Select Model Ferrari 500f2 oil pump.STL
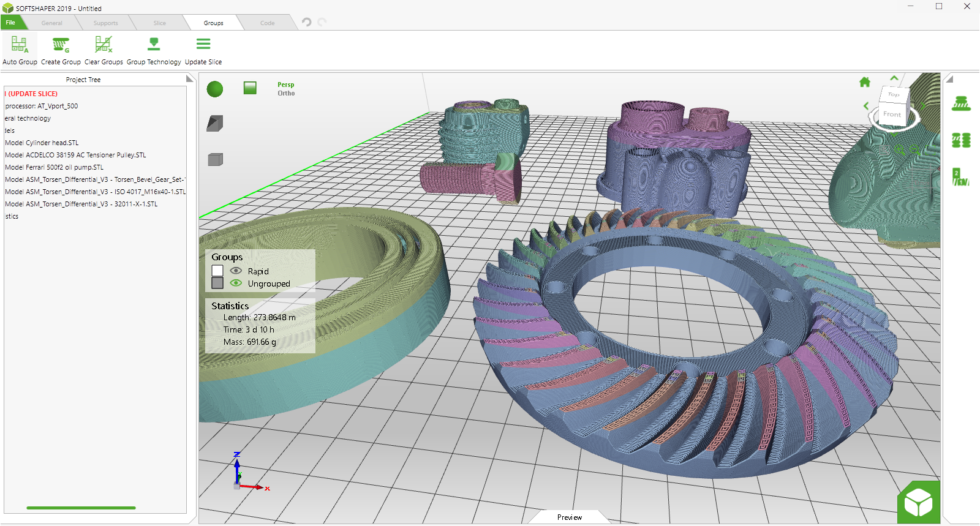The width and height of the screenshot is (980, 526). pyautogui.click(x=54, y=167)
